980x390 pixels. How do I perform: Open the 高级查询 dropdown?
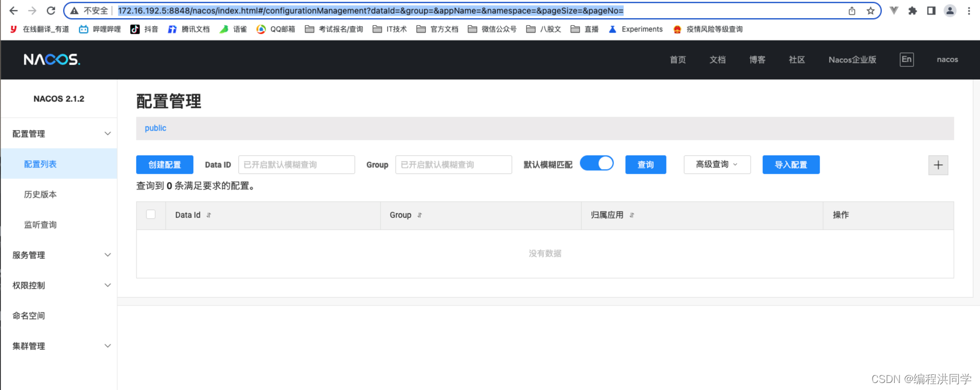click(717, 165)
